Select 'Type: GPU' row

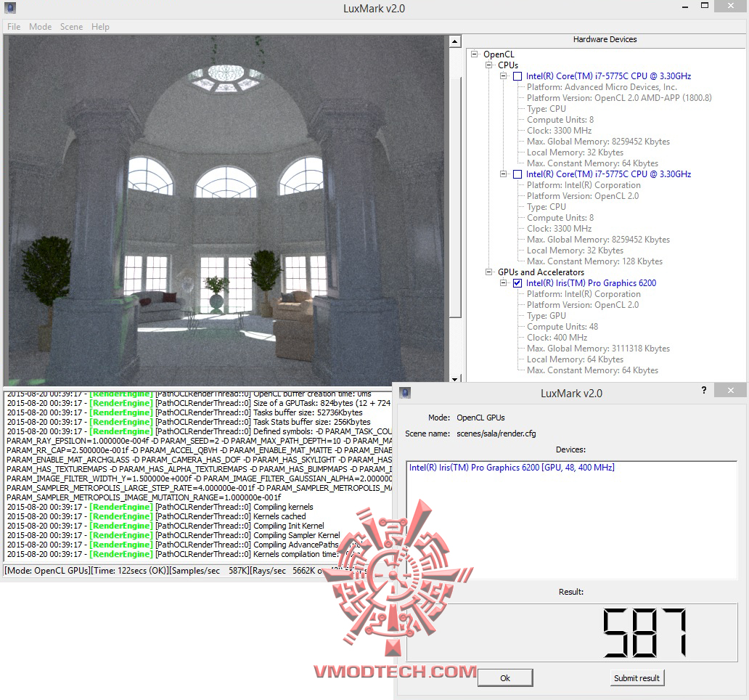[x=546, y=316]
